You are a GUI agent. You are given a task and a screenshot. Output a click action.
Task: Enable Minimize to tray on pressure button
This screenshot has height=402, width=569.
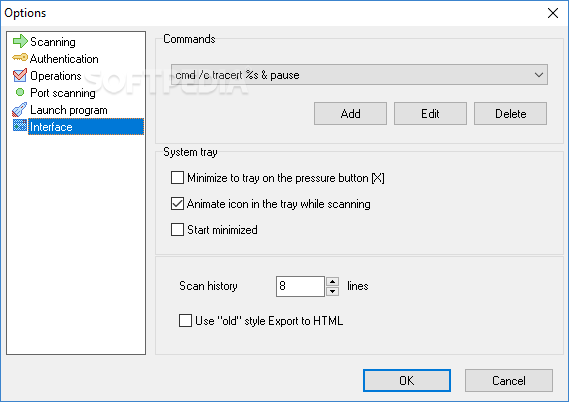(177, 178)
